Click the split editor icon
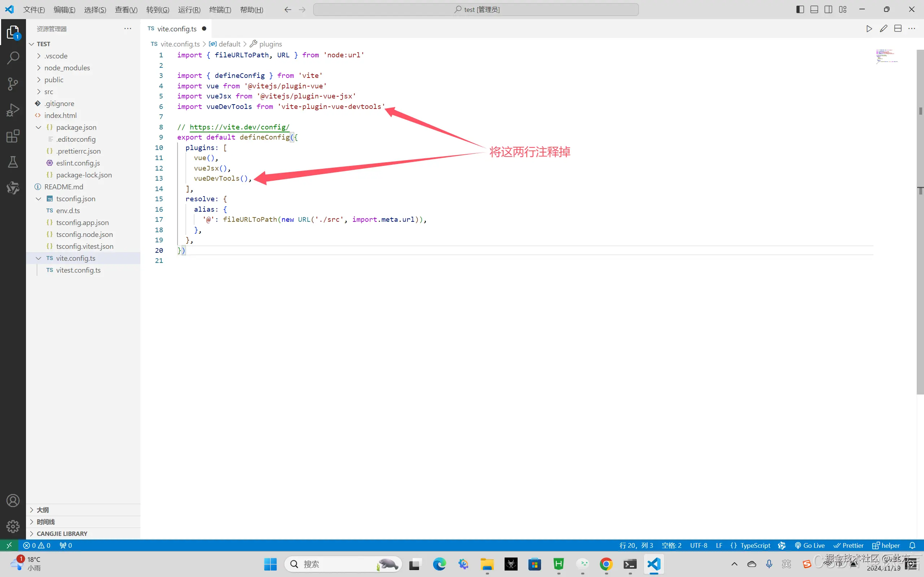The image size is (924, 577). click(898, 28)
